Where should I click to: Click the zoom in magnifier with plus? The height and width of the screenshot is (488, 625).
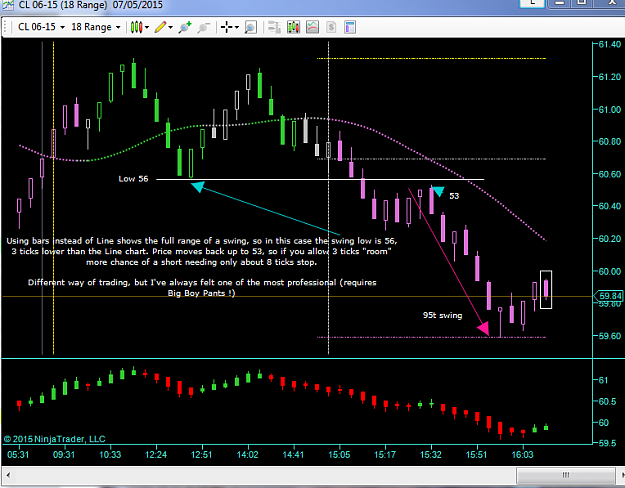pos(185,27)
